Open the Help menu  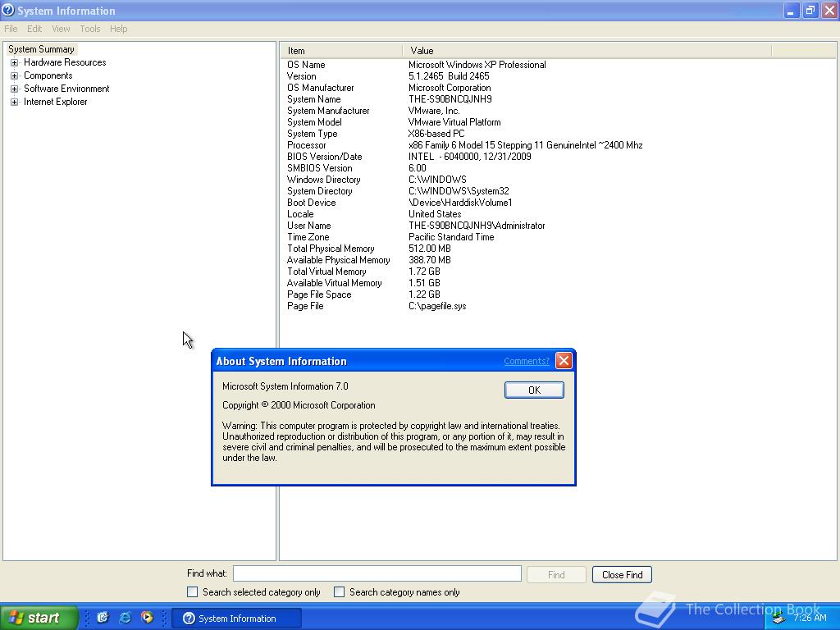118,29
